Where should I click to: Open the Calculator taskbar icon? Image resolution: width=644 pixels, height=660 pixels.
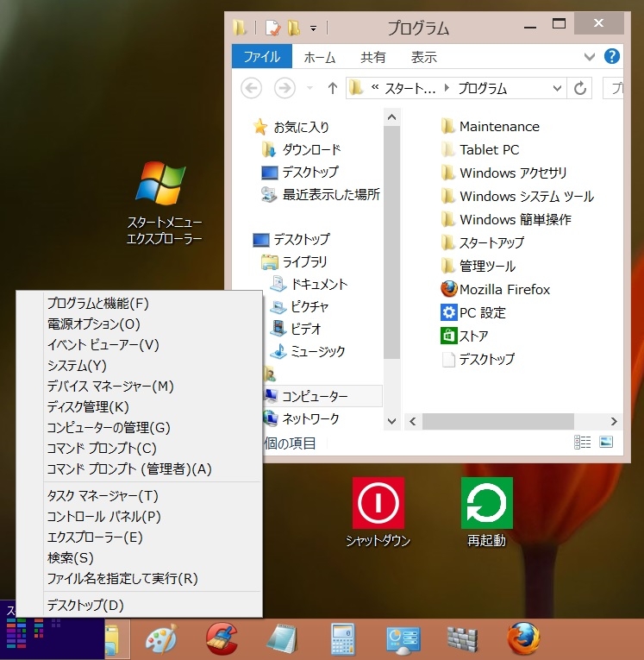coord(344,639)
